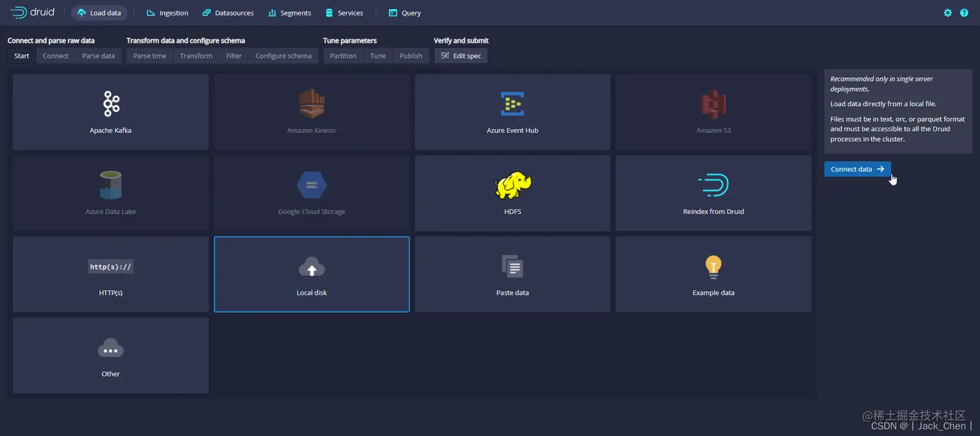This screenshot has height=436, width=980.
Task: Click the Local disk card label
Action: point(312,293)
